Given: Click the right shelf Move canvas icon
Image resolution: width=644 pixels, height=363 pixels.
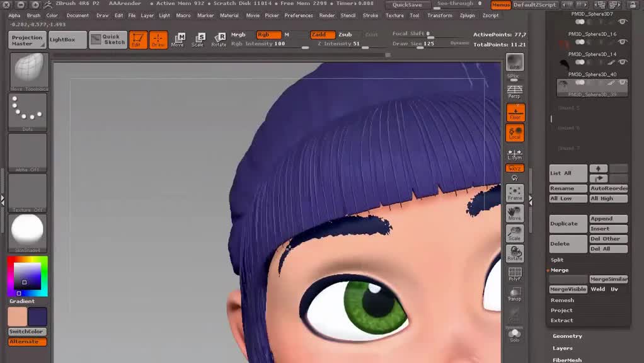Looking at the screenshot, I should click(x=515, y=213).
